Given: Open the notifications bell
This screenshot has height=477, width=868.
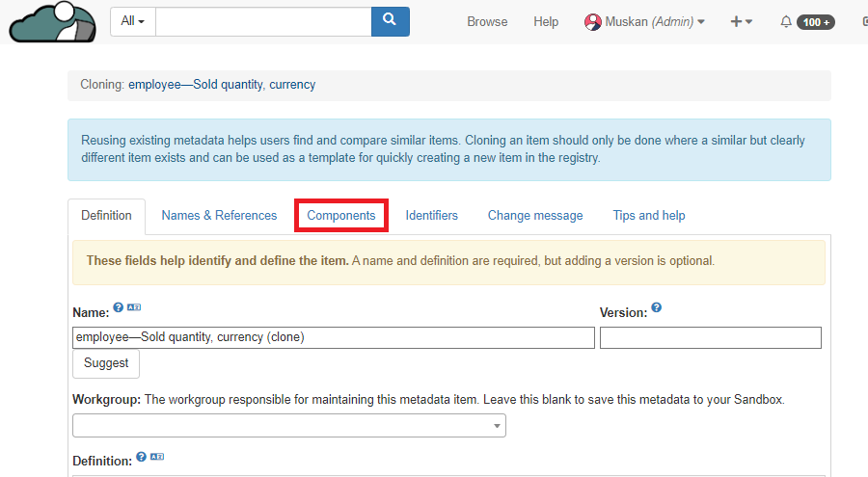Looking at the screenshot, I should [786, 22].
